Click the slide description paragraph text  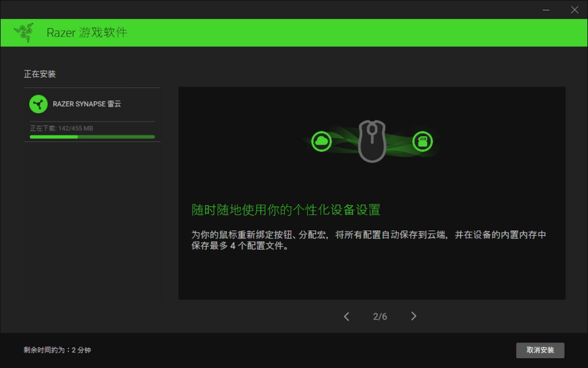(369, 240)
